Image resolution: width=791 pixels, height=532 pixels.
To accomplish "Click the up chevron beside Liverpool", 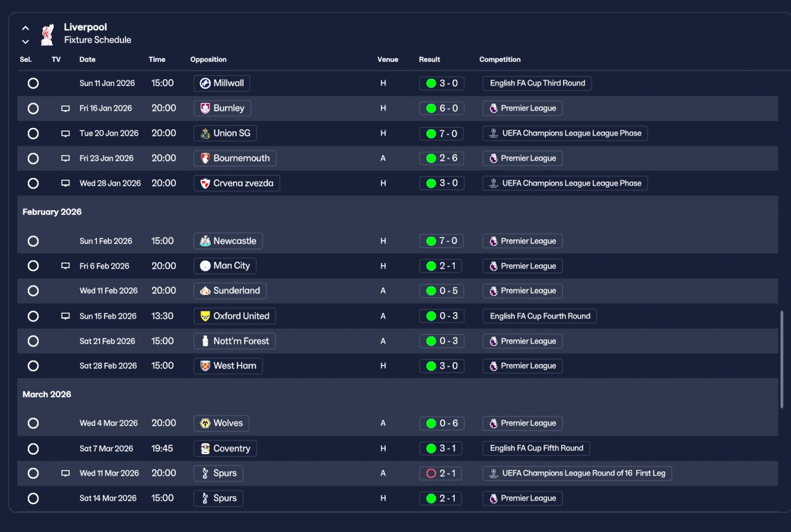I will [x=25, y=28].
